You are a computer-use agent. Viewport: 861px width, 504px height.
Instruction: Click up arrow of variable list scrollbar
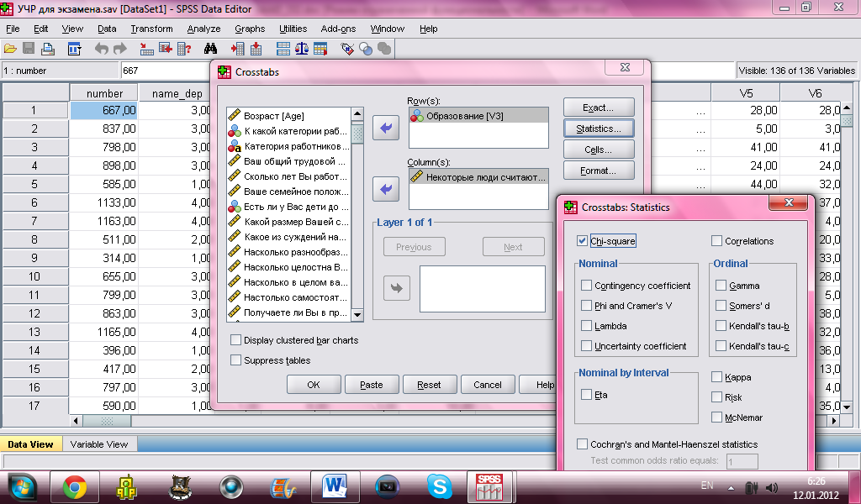coord(357,114)
